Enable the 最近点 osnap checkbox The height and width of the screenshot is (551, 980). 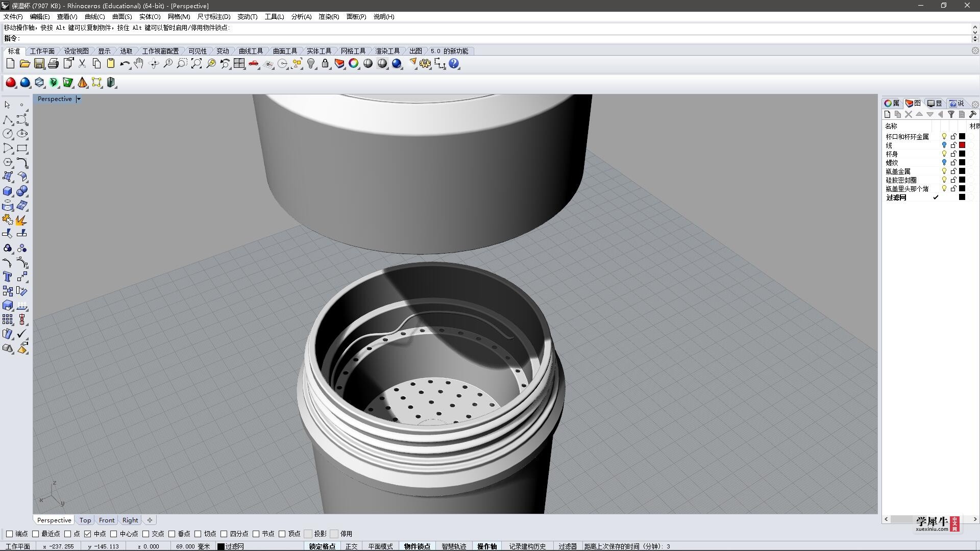click(x=35, y=534)
